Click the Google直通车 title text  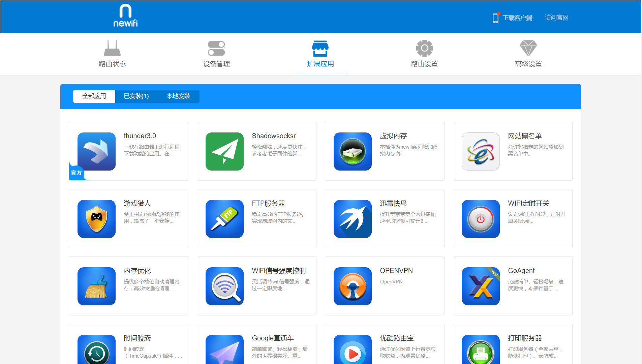click(273, 338)
